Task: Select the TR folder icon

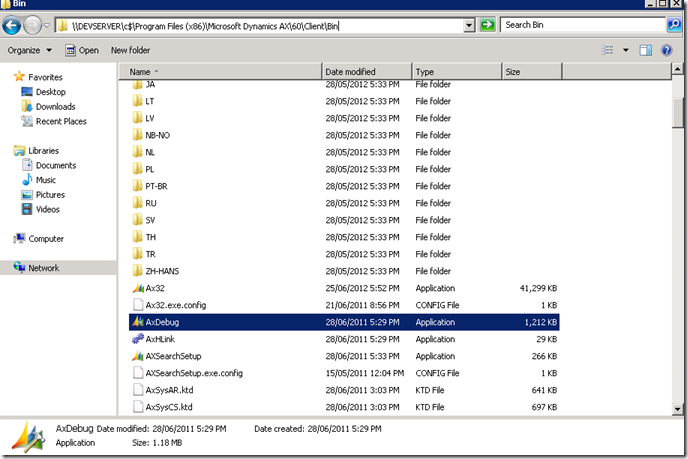Action: 137,254
